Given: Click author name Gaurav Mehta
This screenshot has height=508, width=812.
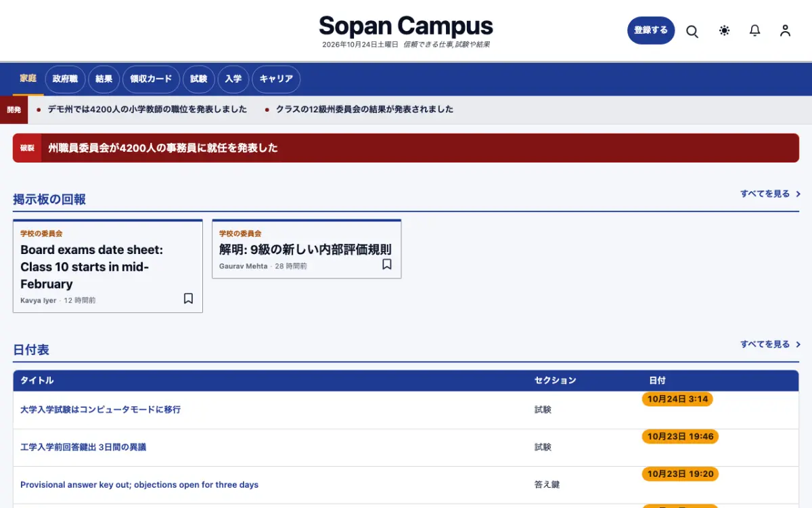Looking at the screenshot, I should tap(244, 266).
